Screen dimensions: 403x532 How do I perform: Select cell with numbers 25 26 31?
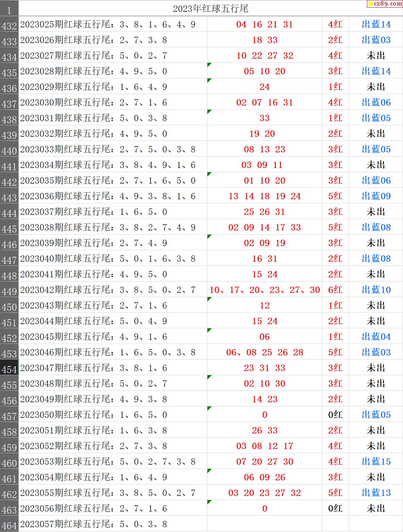point(265,212)
